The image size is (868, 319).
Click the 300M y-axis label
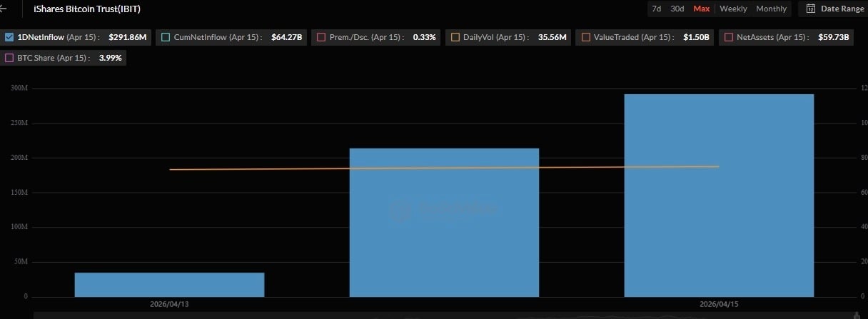coord(19,88)
